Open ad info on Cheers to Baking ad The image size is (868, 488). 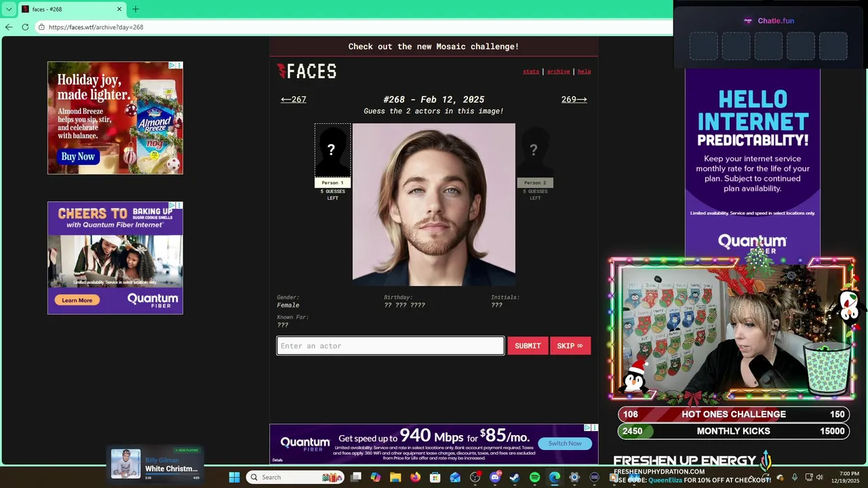pos(172,205)
